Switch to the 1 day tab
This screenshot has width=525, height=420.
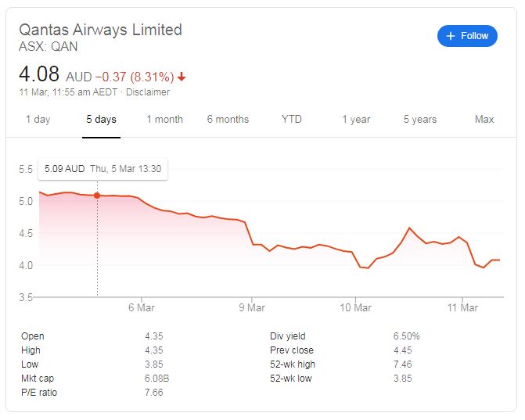coord(38,120)
